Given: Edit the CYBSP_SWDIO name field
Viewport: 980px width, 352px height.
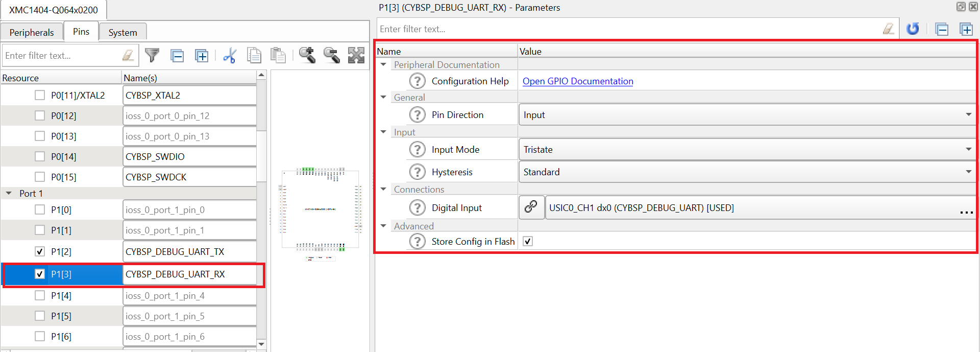Looking at the screenshot, I should pos(189,156).
